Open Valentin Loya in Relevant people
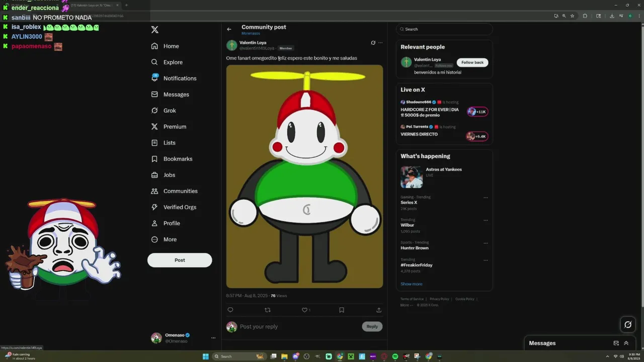Screen dimensions: 644x362 tap(427, 60)
